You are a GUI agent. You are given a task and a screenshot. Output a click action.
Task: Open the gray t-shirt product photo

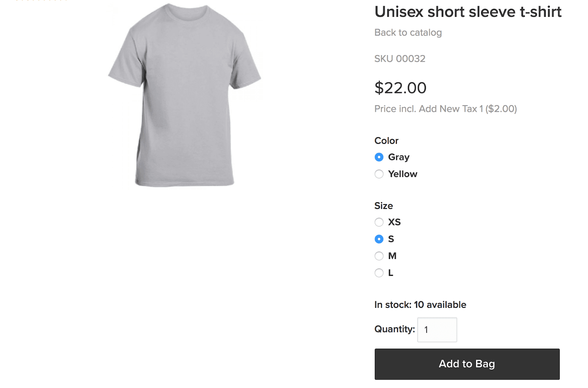(184, 95)
